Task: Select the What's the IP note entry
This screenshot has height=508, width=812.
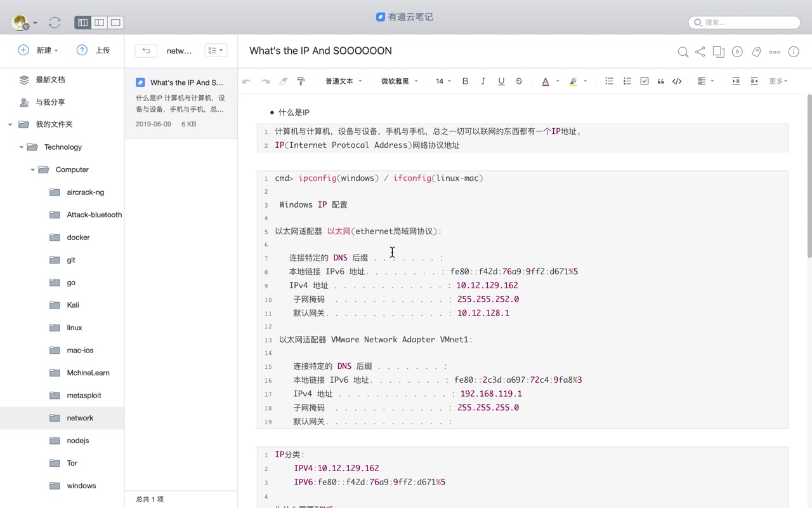Action: pos(181,103)
